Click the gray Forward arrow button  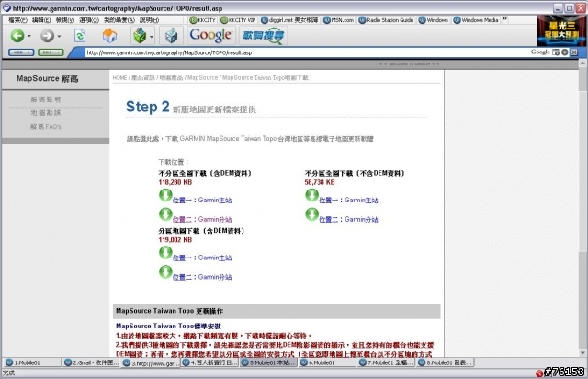click(x=47, y=36)
